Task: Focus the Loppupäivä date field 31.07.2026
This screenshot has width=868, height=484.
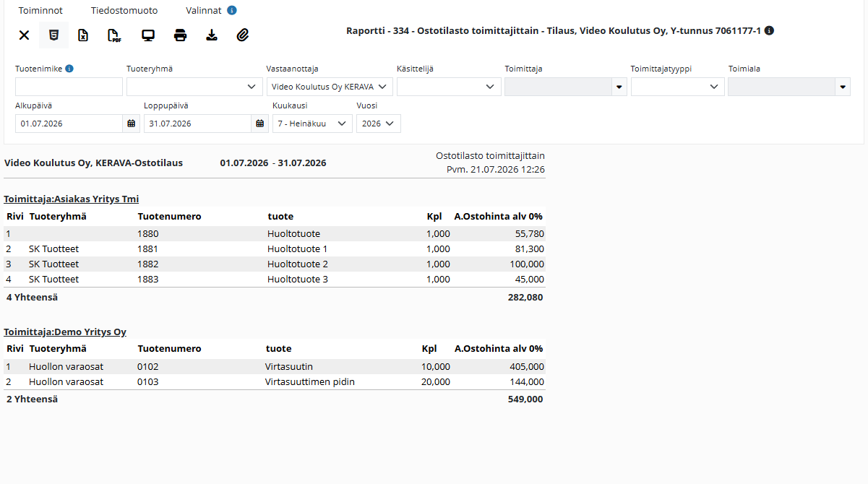Action: click(x=197, y=124)
